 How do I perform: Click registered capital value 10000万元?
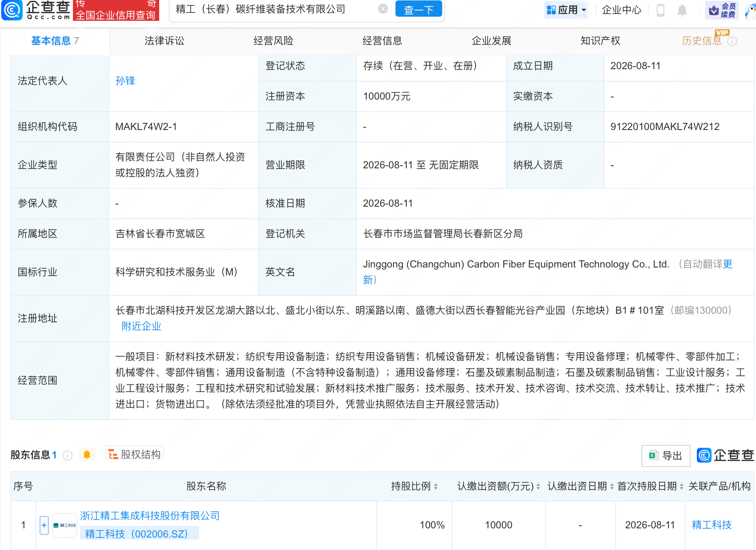point(387,96)
